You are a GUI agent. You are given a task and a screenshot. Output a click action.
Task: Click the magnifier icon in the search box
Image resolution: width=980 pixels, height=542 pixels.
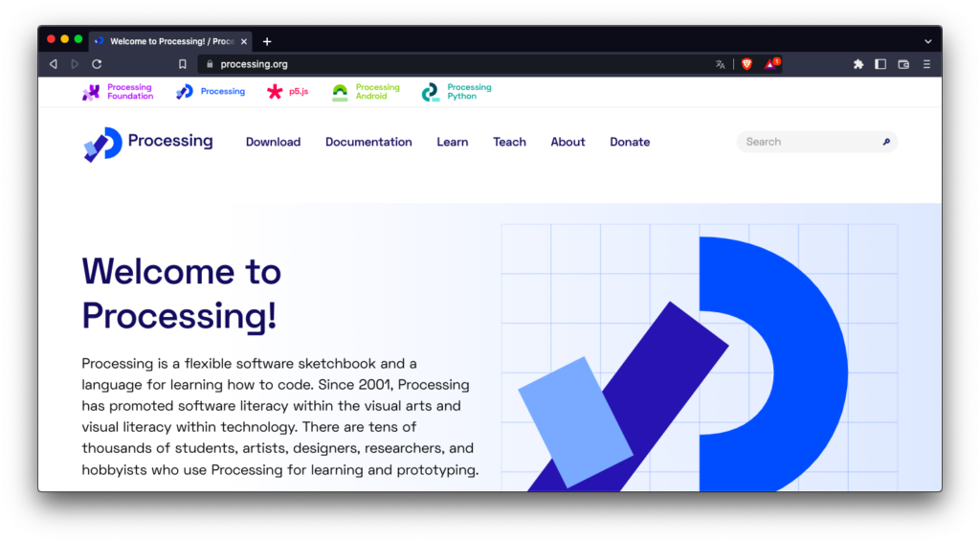tap(886, 142)
